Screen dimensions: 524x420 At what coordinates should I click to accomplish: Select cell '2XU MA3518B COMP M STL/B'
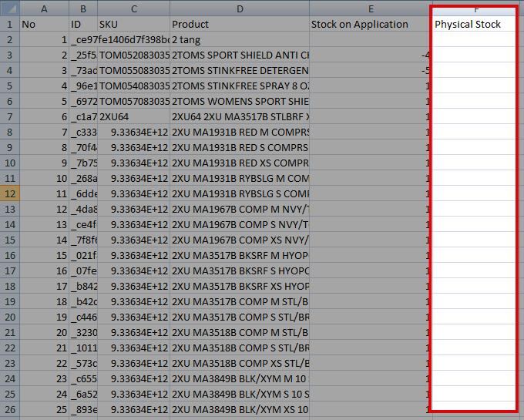point(240,332)
